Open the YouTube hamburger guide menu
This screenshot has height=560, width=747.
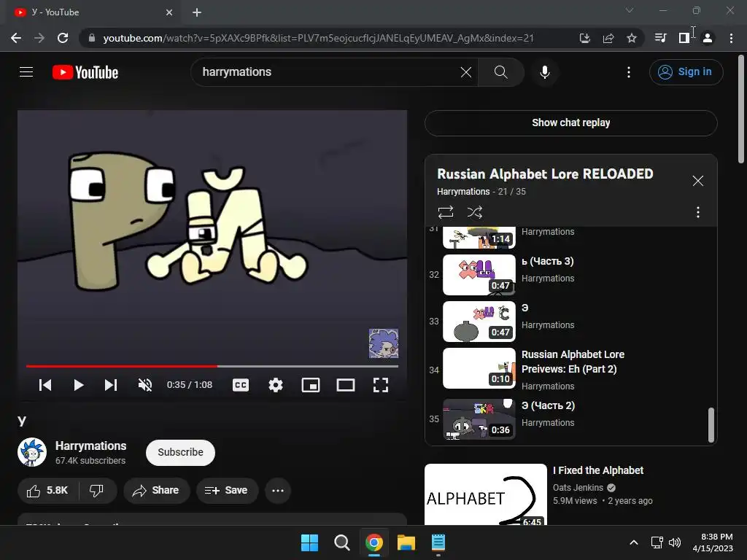point(26,72)
